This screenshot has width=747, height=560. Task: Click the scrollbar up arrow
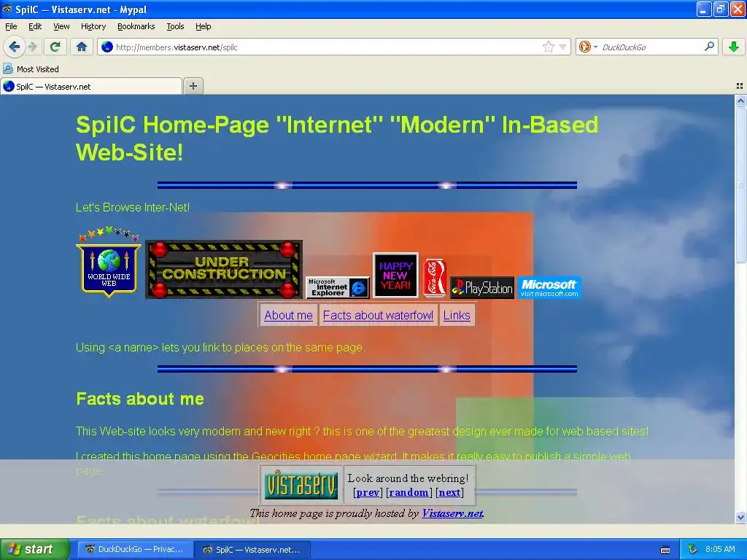click(x=740, y=101)
